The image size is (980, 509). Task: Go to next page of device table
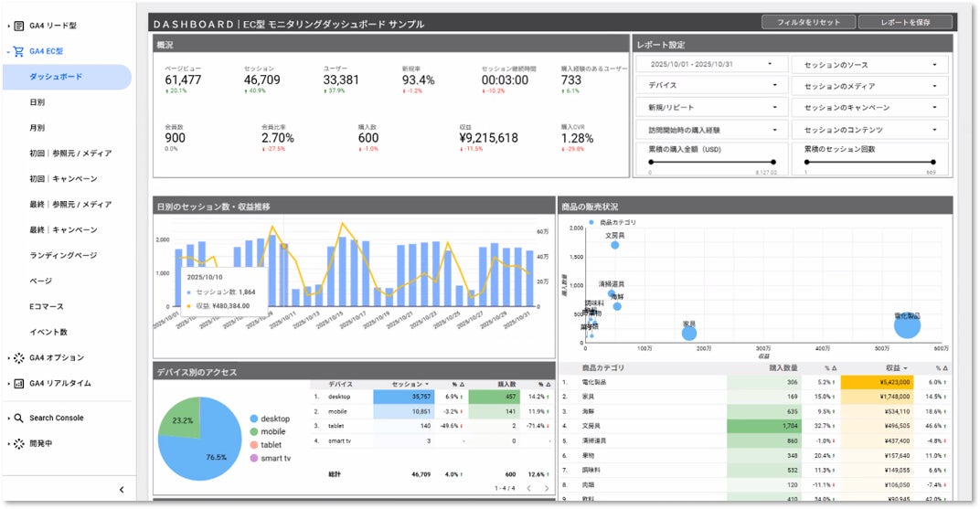click(x=547, y=488)
